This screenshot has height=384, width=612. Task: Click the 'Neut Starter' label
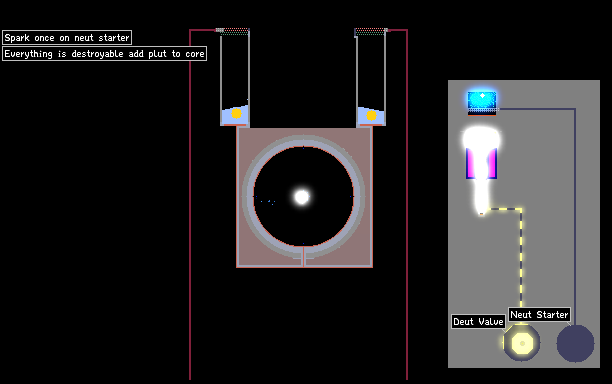tap(539, 315)
